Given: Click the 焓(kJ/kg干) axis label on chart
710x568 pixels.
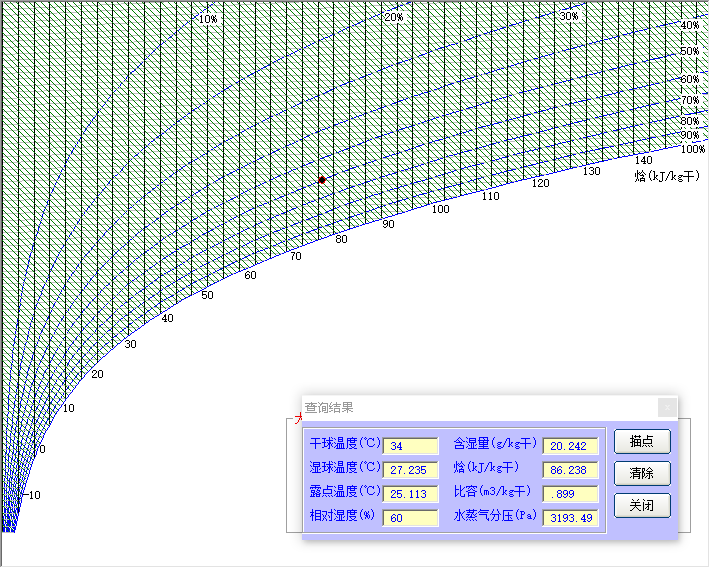Looking at the screenshot, I should pyautogui.click(x=666, y=176).
